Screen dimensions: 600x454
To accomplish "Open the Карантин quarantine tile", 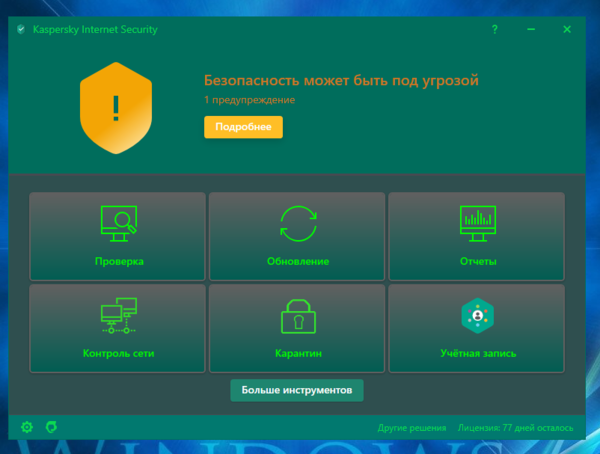I will click(x=297, y=328).
